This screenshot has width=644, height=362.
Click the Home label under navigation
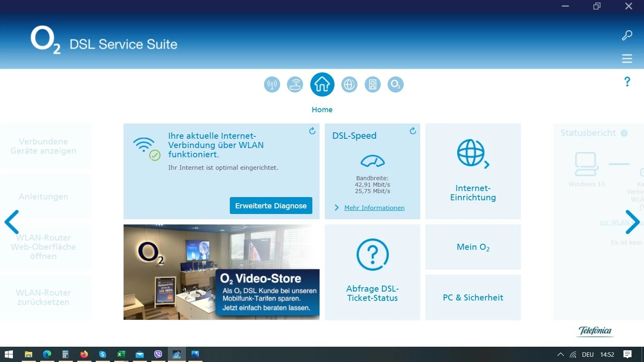[322, 110]
